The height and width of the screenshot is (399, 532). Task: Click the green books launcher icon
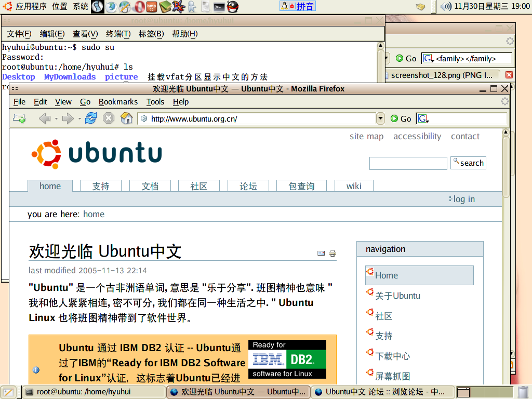point(165,6)
